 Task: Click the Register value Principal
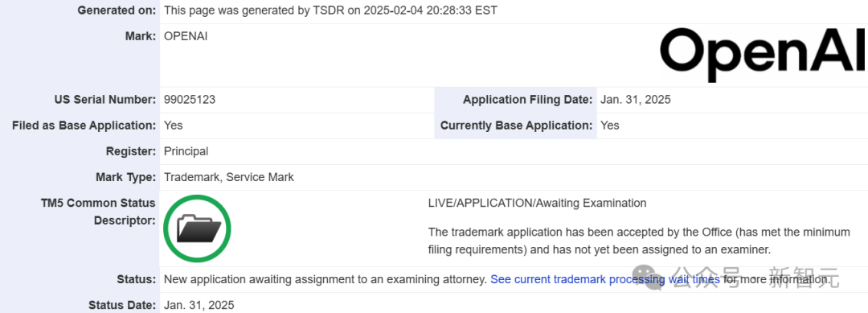coord(186,151)
